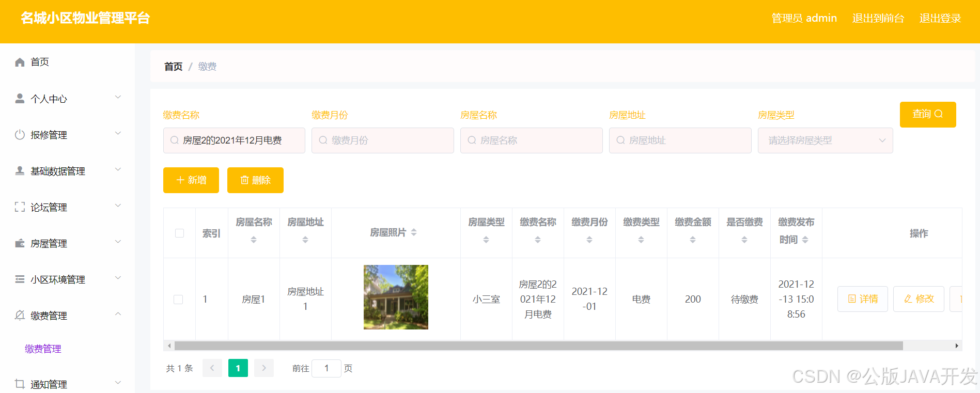980x393 pixels.
Task: Click 退出登录 in the header
Action: pos(940,18)
